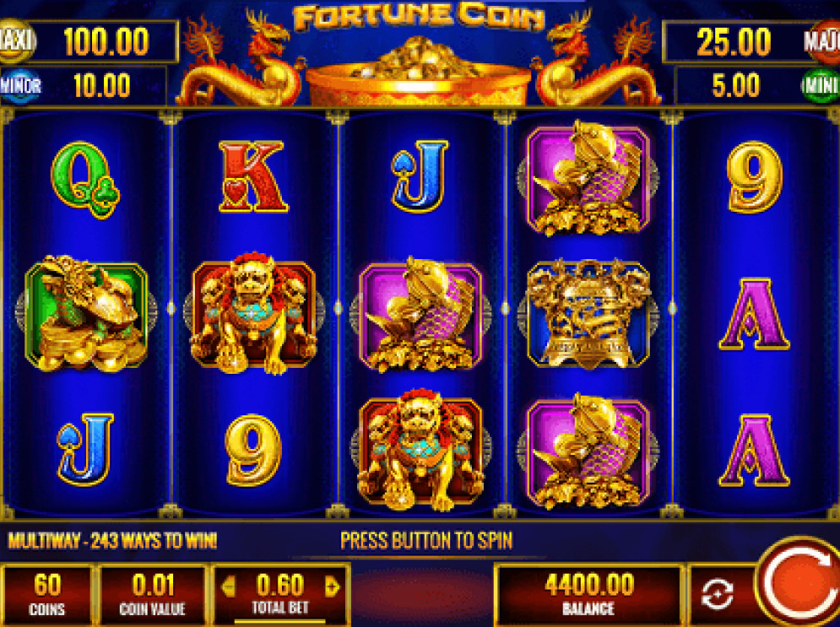Click the golden koi fish atop reel four
The image size is (840, 627).
click(588, 177)
